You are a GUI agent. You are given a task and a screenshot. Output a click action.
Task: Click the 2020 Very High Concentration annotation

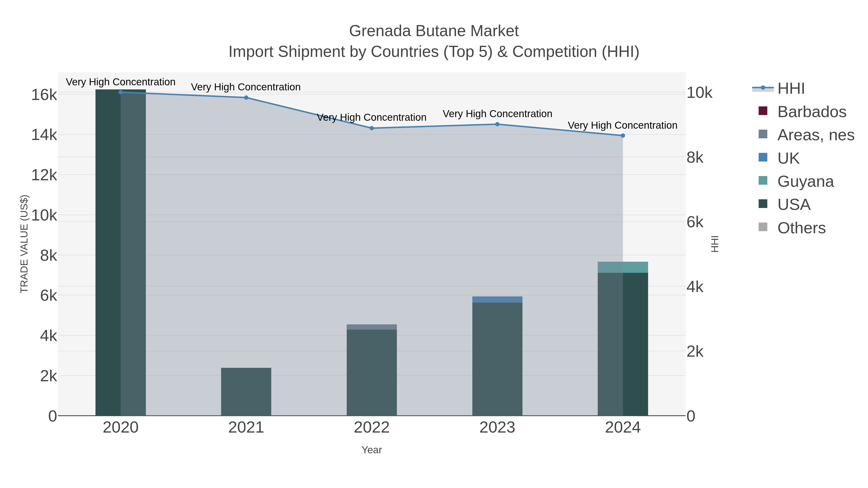(121, 82)
